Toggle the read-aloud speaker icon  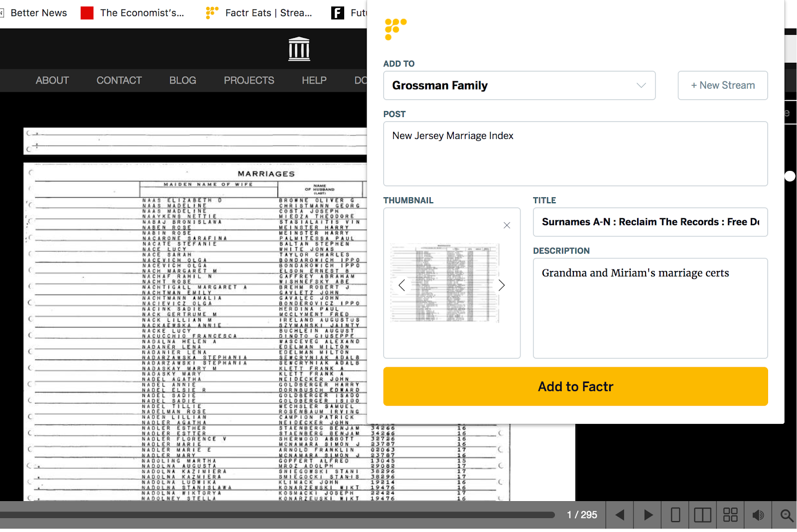pyautogui.click(x=758, y=515)
